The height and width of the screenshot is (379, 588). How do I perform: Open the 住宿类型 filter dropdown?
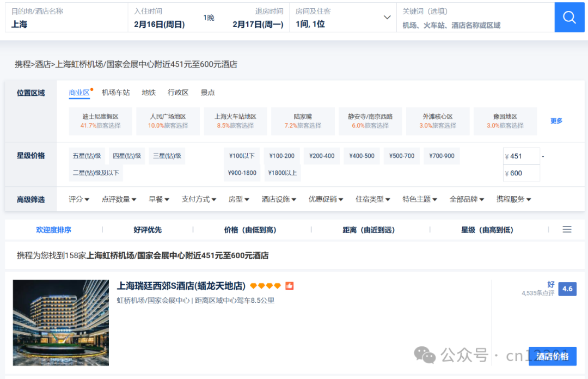pos(373,199)
